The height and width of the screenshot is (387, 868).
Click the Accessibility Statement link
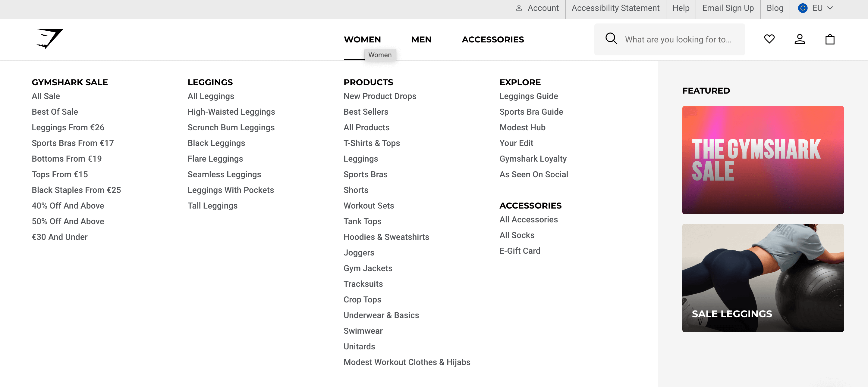(x=615, y=8)
